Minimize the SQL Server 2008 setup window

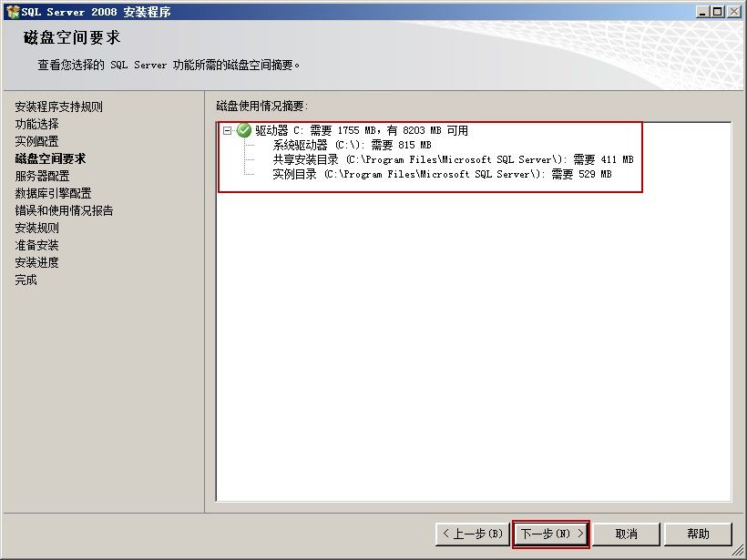coord(701,12)
